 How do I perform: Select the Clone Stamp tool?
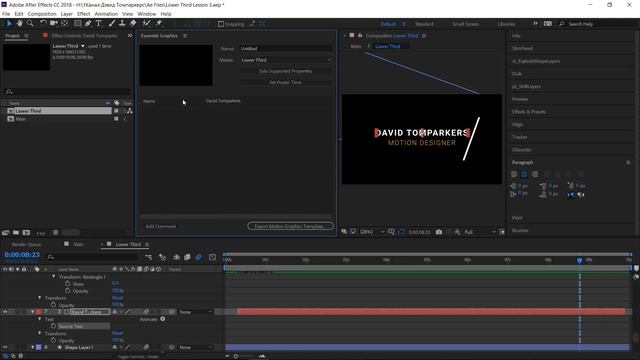pos(122,24)
